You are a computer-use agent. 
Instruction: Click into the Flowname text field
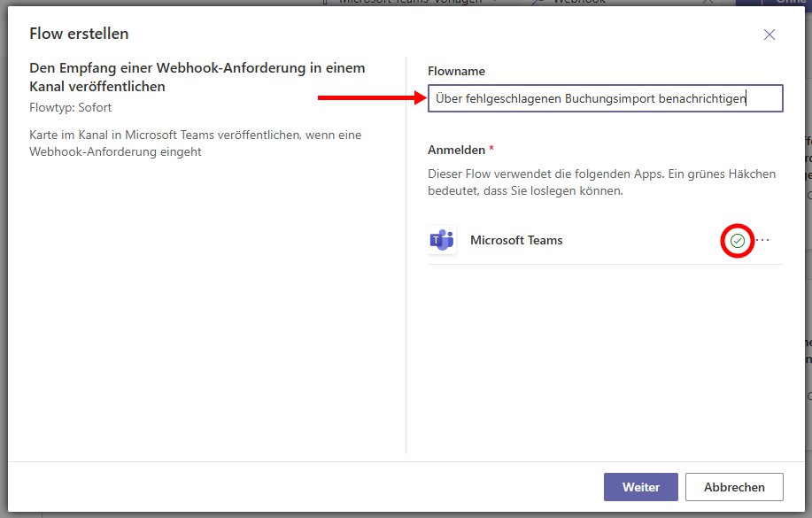pyautogui.click(x=605, y=98)
